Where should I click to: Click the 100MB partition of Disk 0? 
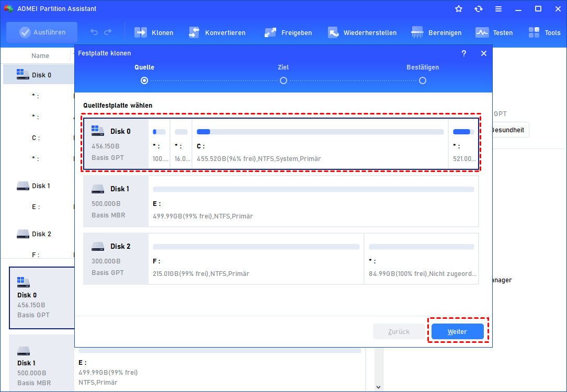point(159,143)
